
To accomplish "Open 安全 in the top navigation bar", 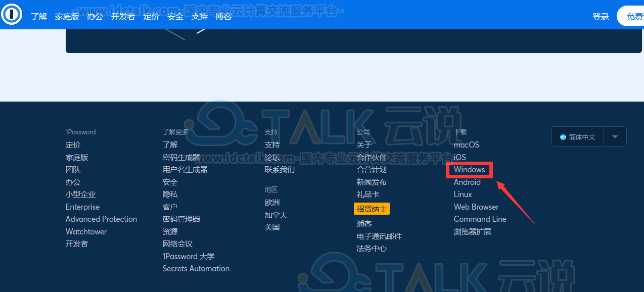I will coord(175,16).
